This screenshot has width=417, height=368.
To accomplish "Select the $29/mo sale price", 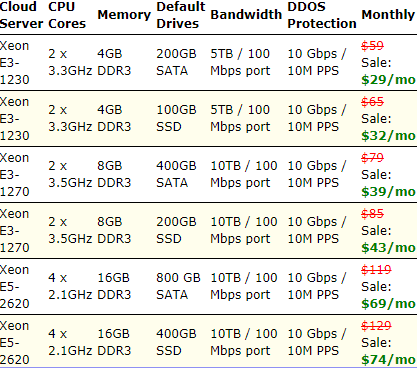I will click(388, 80).
